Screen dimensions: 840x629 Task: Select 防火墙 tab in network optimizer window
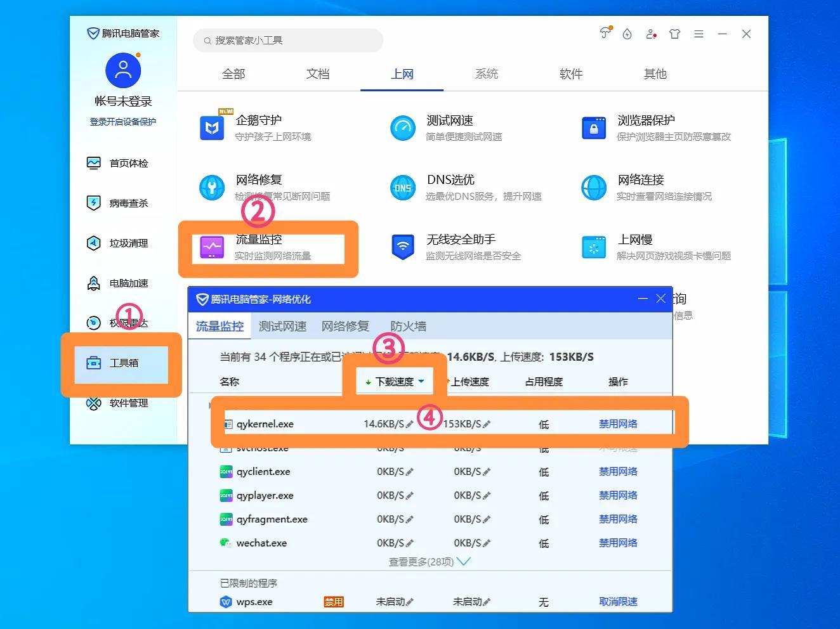pyautogui.click(x=408, y=326)
